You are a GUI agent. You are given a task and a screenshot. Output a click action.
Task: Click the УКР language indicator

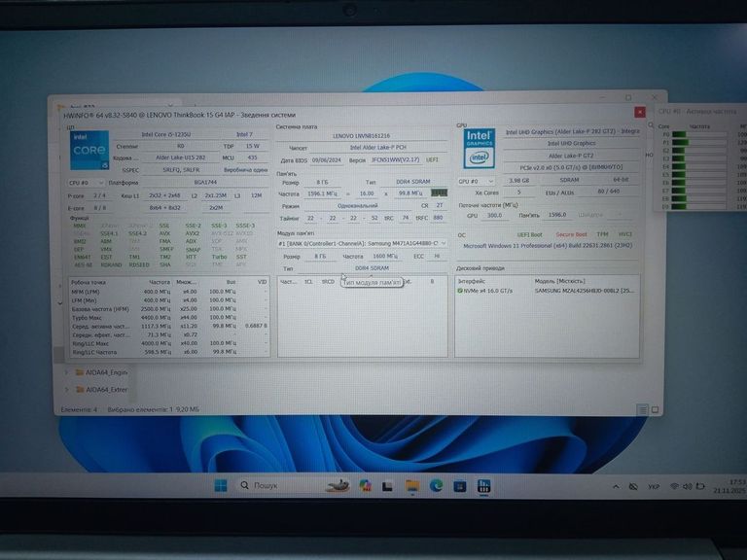[654, 487]
